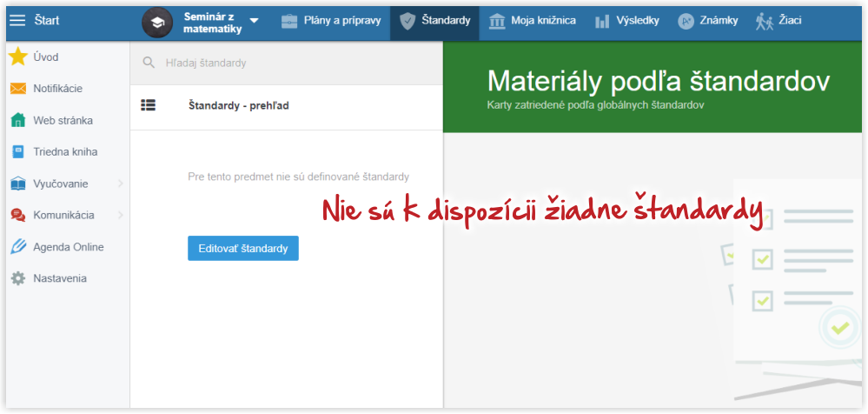Click the Vyučovanie open book icon
Viewport: 868px width, 414px height.
click(18, 184)
